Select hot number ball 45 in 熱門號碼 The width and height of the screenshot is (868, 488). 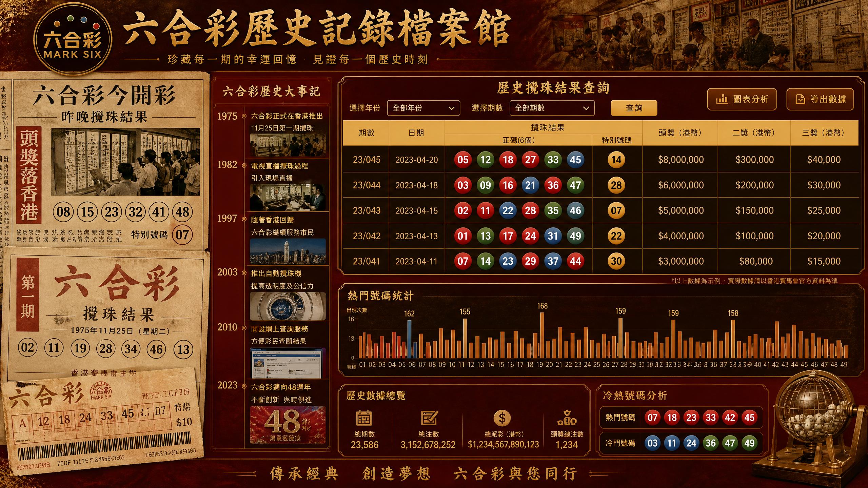749,418
